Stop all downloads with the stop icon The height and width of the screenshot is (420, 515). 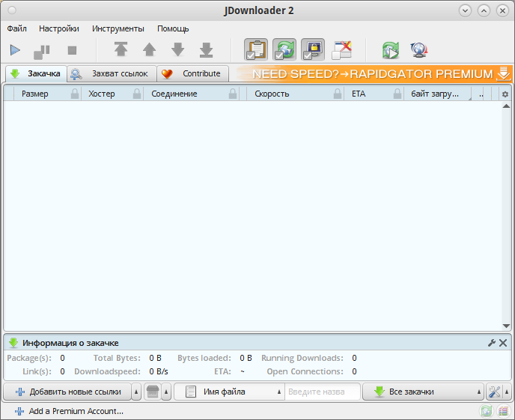point(72,50)
